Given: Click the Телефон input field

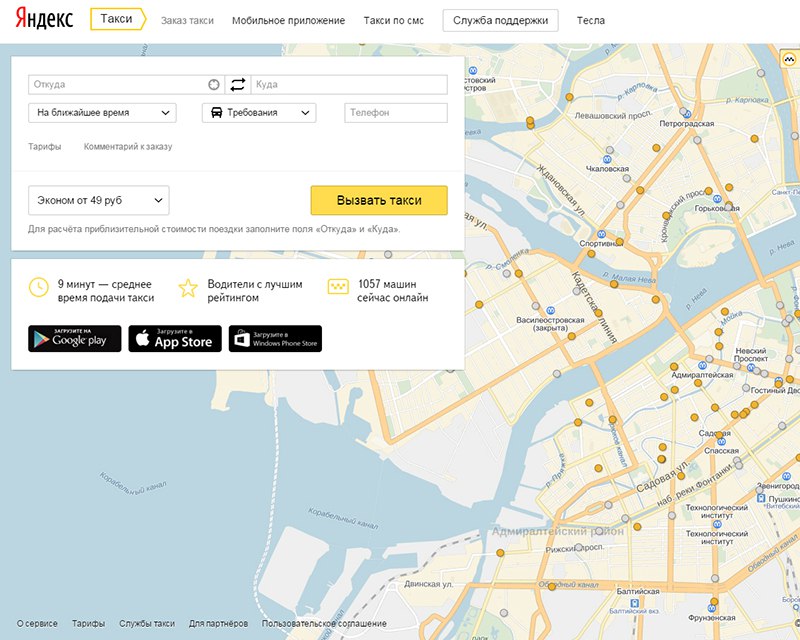Looking at the screenshot, I should coord(396,113).
